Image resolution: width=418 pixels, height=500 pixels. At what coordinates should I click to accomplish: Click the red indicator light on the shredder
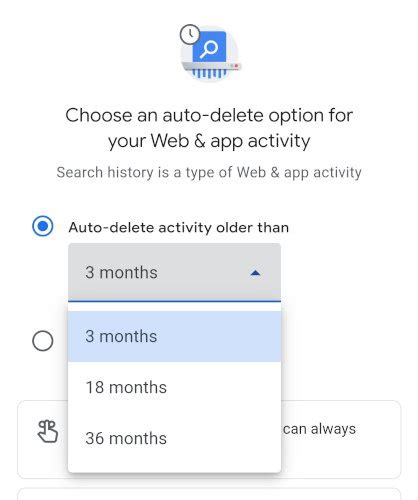tap(236, 66)
